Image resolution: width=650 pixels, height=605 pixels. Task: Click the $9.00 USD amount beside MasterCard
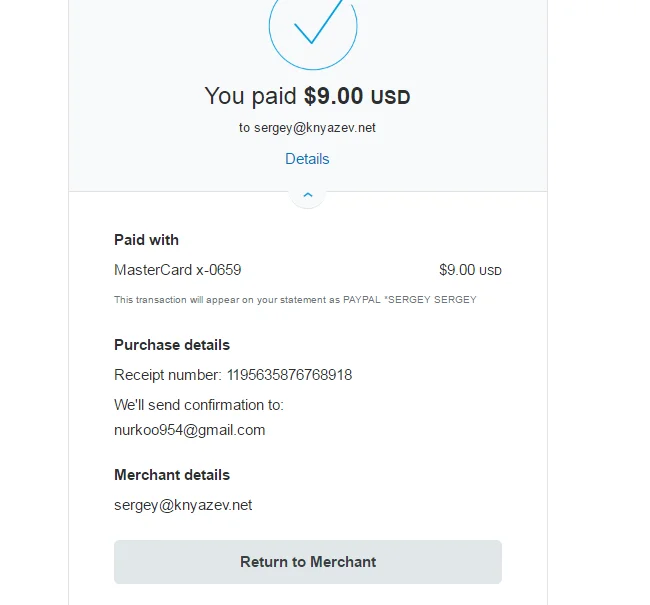tap(470, 270)
